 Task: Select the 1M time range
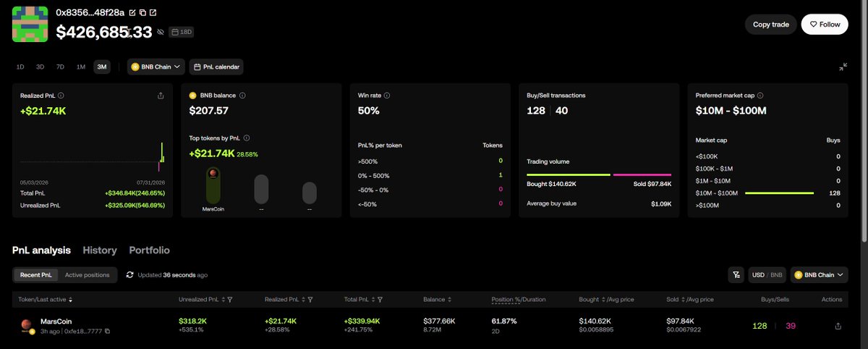click(81, 67)
